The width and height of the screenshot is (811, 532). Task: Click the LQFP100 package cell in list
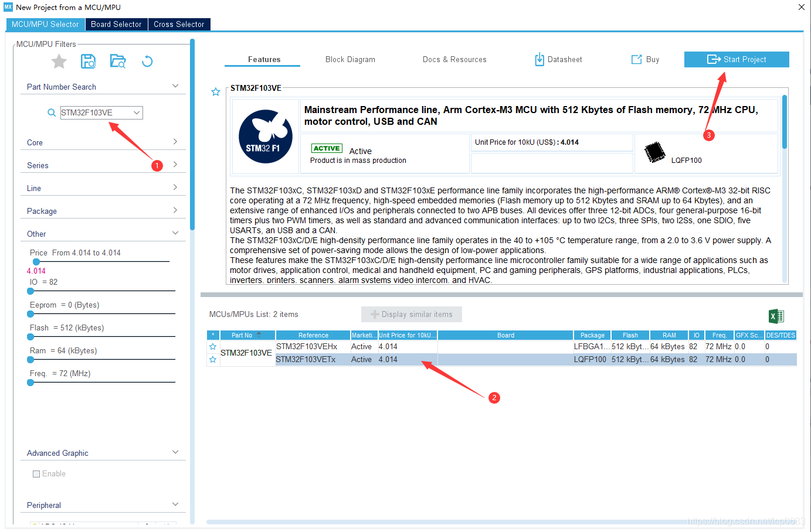(592, 360)
